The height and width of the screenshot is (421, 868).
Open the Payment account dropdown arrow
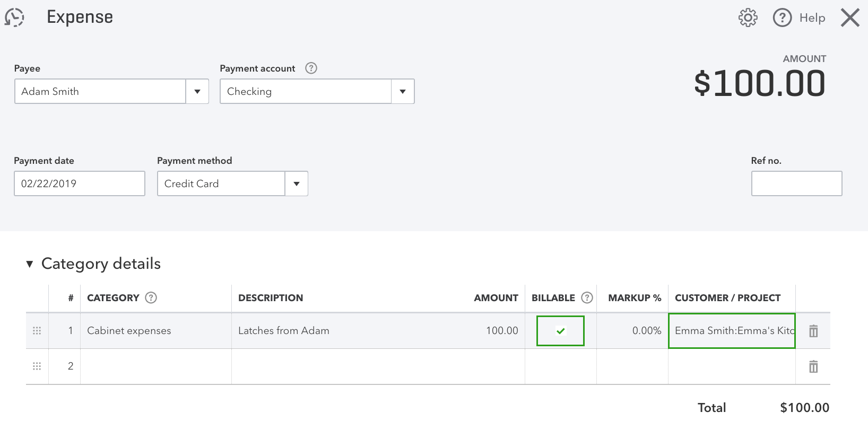point(403,91)
